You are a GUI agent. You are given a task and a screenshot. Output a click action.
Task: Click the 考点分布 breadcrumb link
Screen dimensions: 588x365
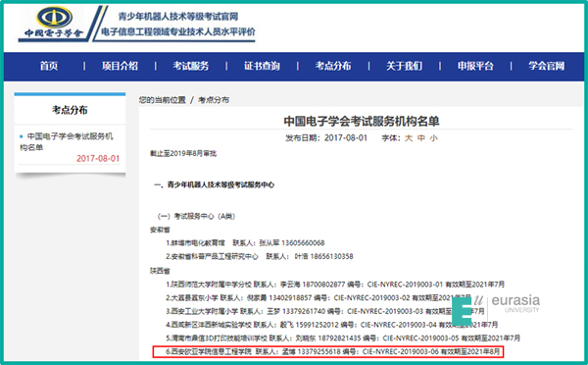coord(214,100)
